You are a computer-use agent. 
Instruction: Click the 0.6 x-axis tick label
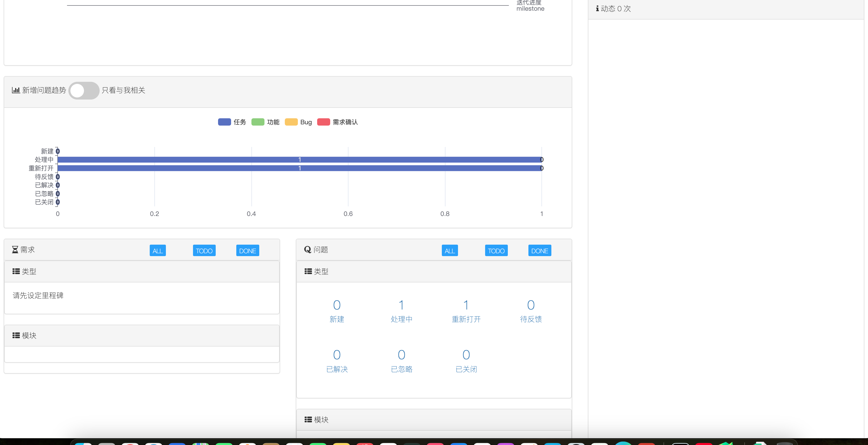pos(348,214)
